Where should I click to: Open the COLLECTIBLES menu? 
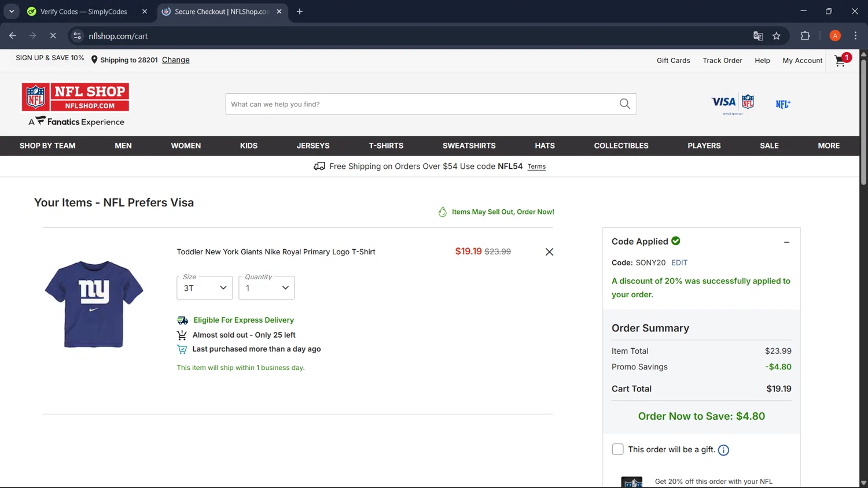point(621,146)
